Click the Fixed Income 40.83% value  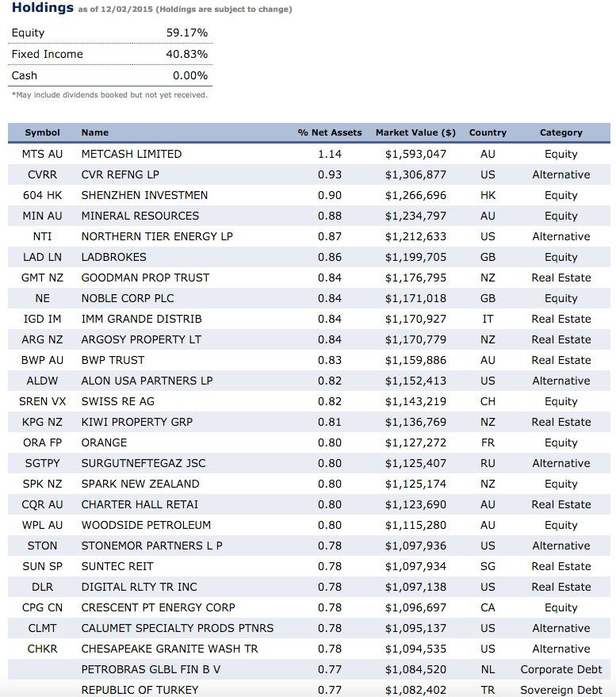pyautogui.click(x=186, y=54)
